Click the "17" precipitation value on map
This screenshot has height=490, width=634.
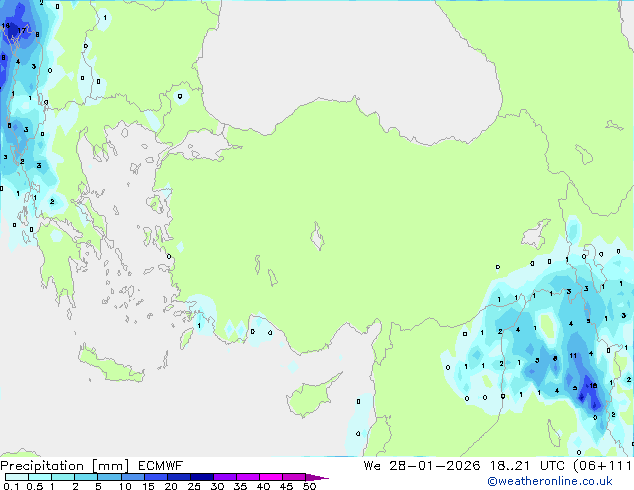click(22, 30)
